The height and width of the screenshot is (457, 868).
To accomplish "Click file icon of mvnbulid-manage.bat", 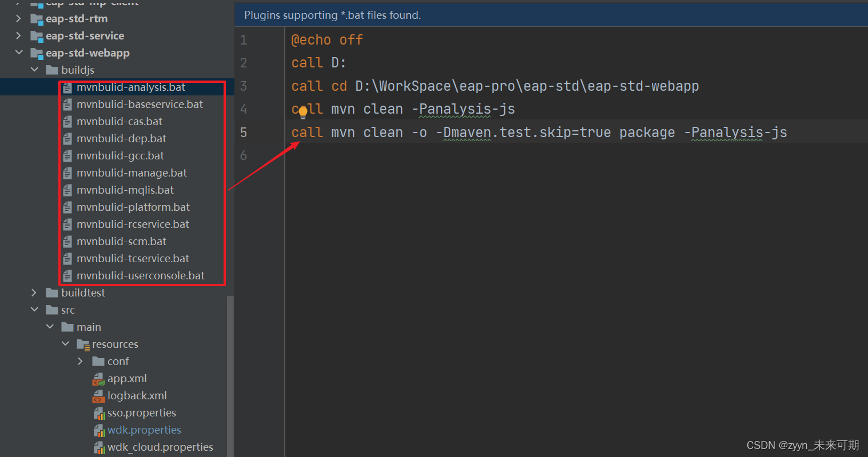I will coord(67,173).
